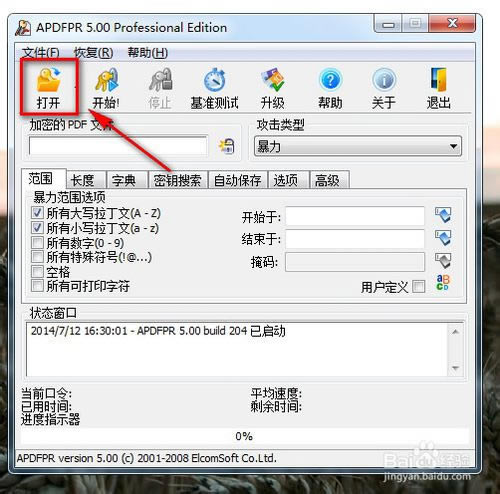
Task: Click status window scrollbar up arrow
Action: (x=455, y=332)
